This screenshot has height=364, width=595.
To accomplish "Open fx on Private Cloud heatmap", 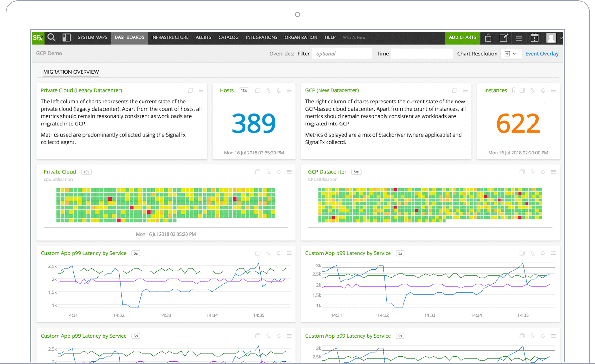I will (x=268, y=172).
